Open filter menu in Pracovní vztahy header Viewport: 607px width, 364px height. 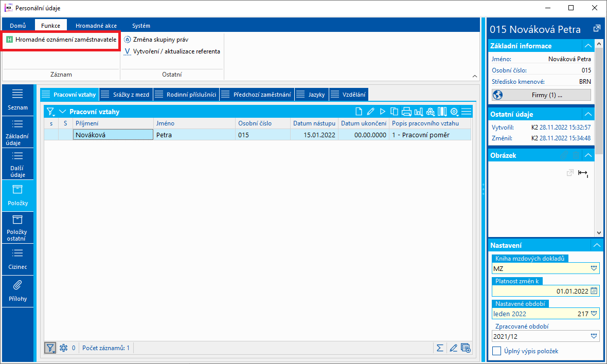(x=51, y=112)
